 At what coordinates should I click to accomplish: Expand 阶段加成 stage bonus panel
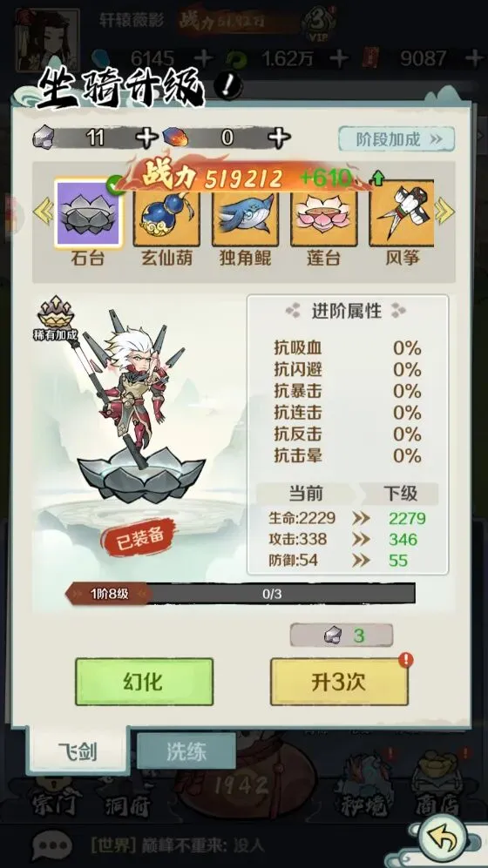pos(396,139)
